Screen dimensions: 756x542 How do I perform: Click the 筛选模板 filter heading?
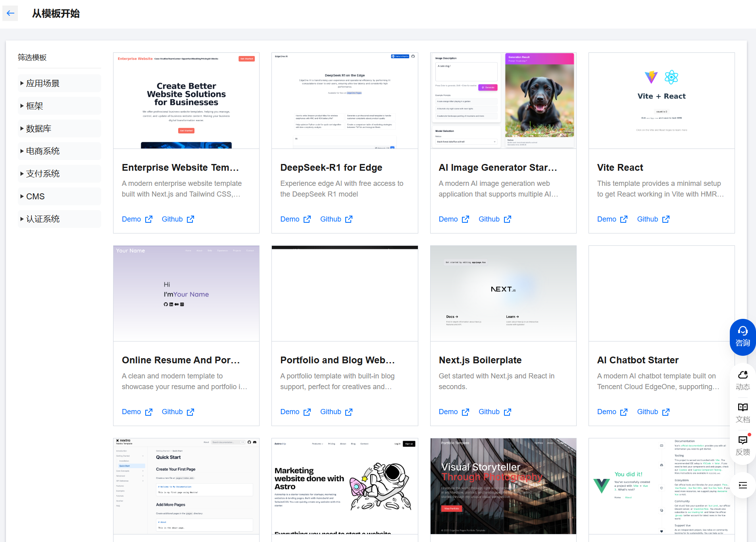click(32, 58)
